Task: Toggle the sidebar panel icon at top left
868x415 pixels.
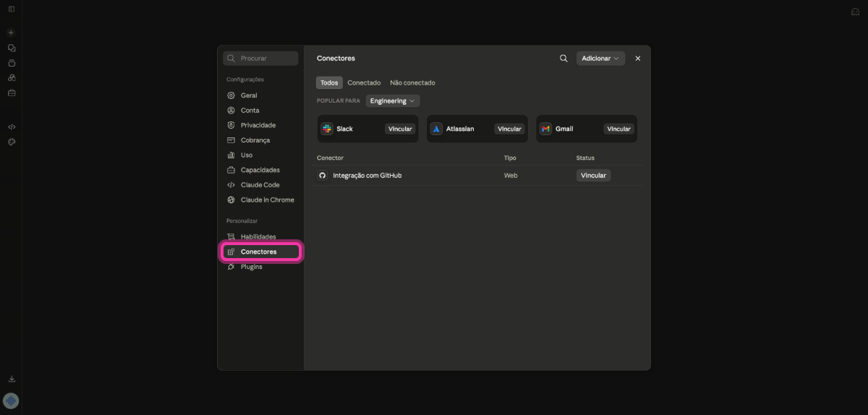Action: [x=12, y=9]
